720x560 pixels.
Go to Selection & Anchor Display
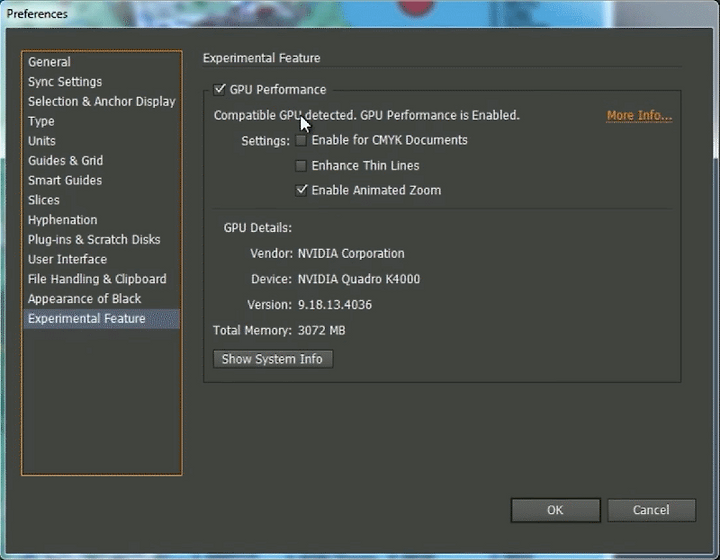click(x=101, y=101)
